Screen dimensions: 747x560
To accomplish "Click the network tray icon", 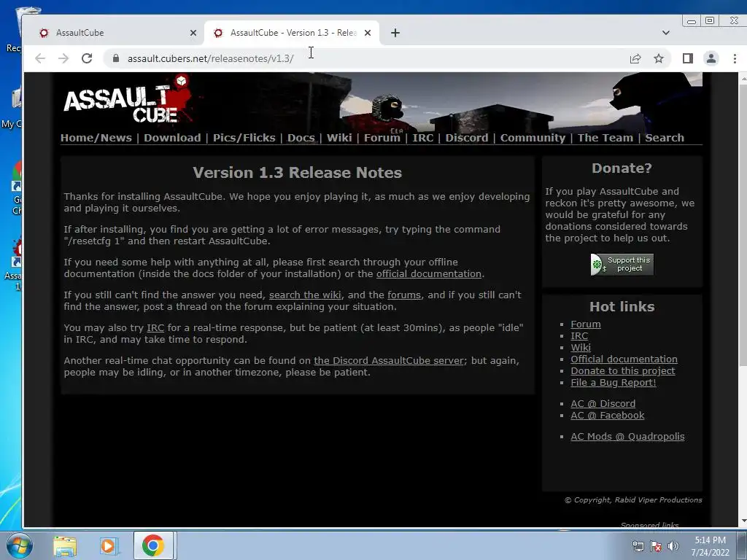I will pyautogui.click(x=638, y=546).
